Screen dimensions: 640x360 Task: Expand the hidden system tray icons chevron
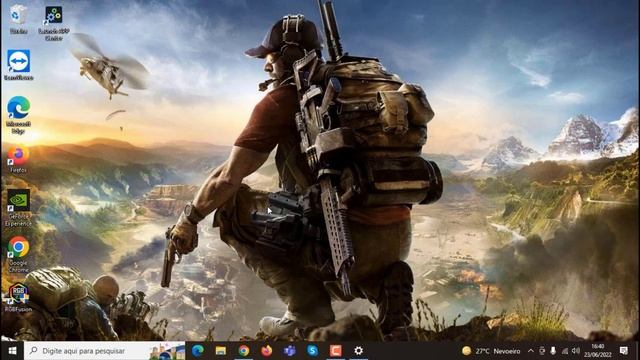531,351
